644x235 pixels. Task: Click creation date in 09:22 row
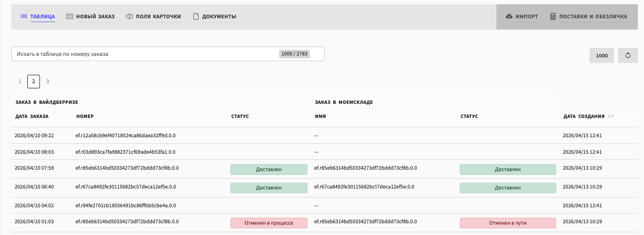[582, 135]
